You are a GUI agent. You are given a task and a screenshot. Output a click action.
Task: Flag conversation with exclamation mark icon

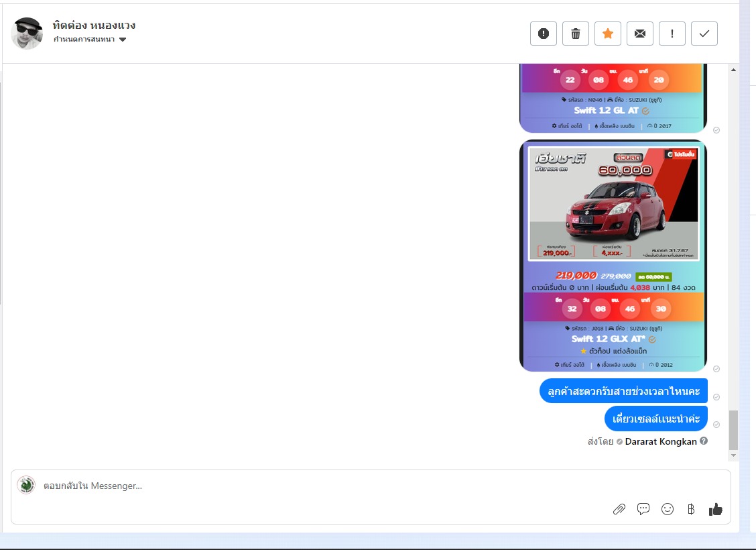(x=672, y=34)
